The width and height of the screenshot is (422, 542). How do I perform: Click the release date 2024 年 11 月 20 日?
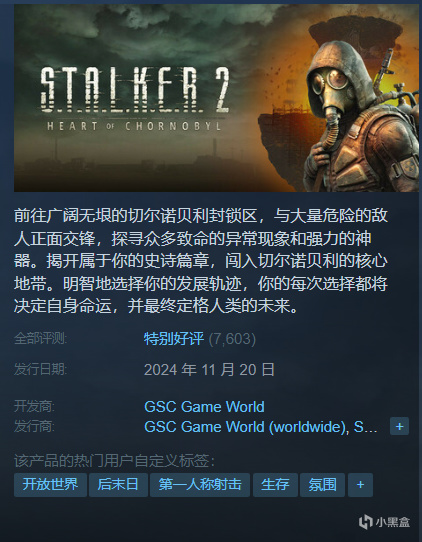[209, 370]
